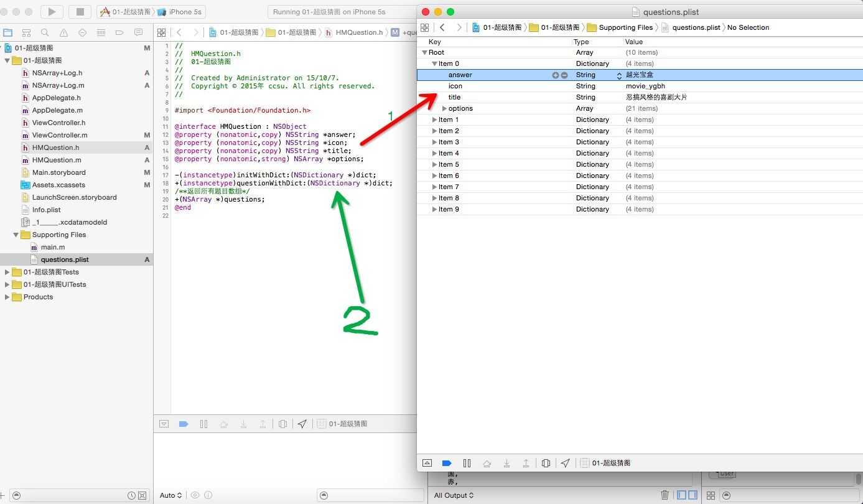Open the Test navigator diamond icon

[x=82, y=32]
